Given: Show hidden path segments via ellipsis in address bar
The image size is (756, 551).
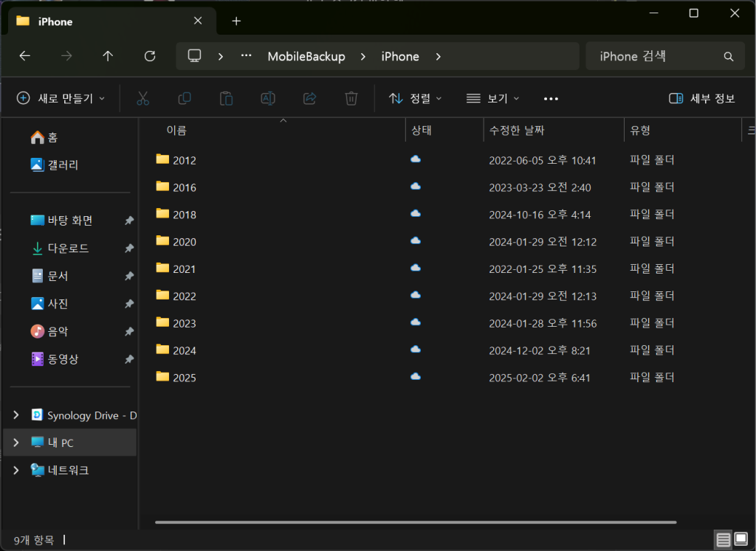Looking at the screenshot, I should [246, 56].
